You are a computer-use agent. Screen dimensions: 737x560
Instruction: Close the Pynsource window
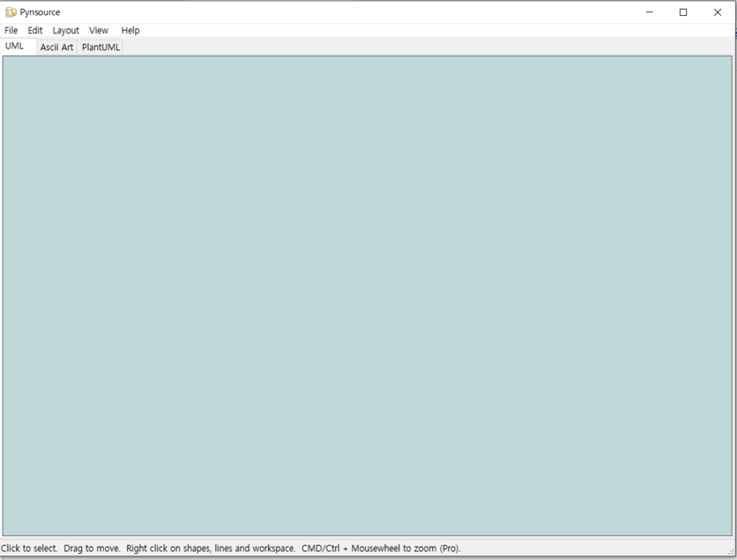(718, 12)
